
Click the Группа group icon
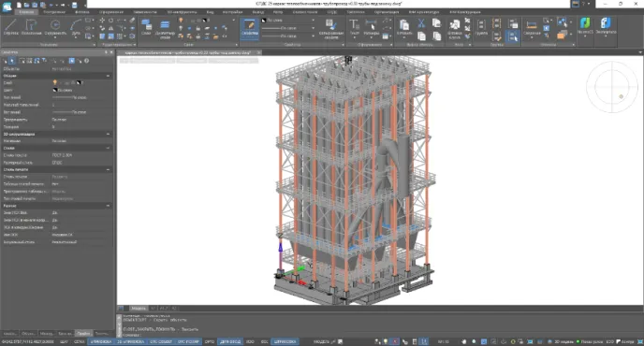[x=481, y=27]
